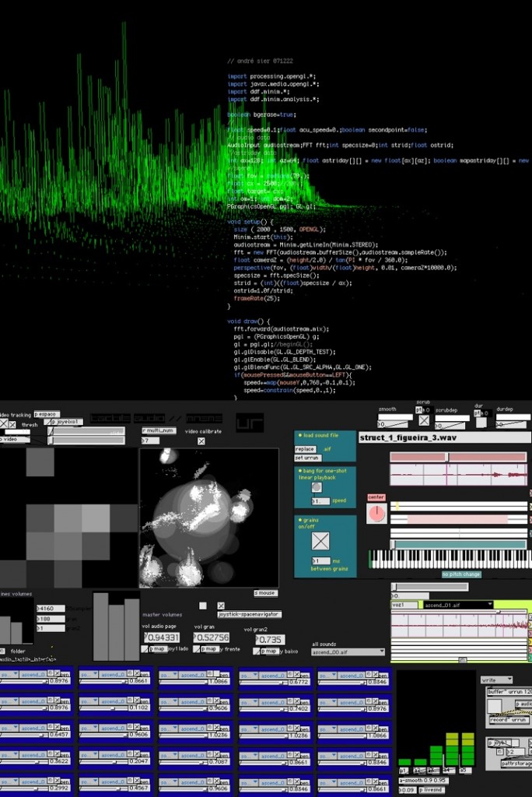The height and width of the screenshot is (797, 532).
Task: Click the voz1 name field
Action: point(404,606)
